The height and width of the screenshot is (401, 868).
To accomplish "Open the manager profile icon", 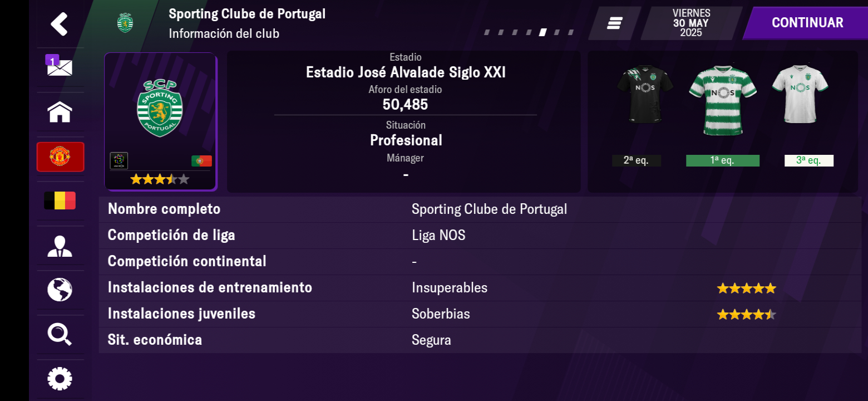I will [x=60, y=246].
